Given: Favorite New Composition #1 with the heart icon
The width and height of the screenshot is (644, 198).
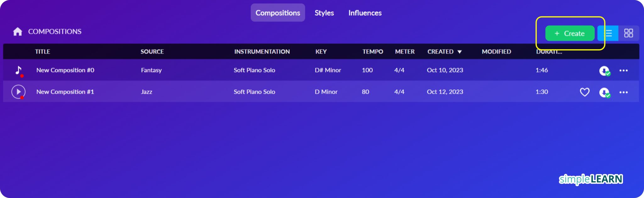Looking at the screenshot, I should [585, 92].
